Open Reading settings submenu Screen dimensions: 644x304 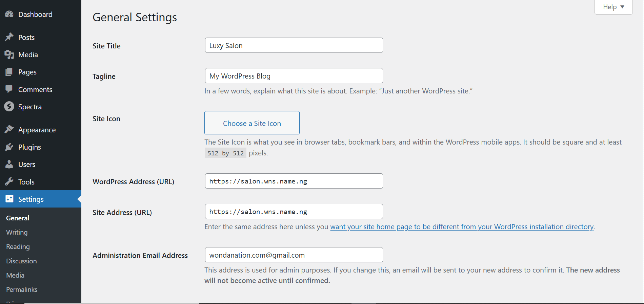click(18, 246)
